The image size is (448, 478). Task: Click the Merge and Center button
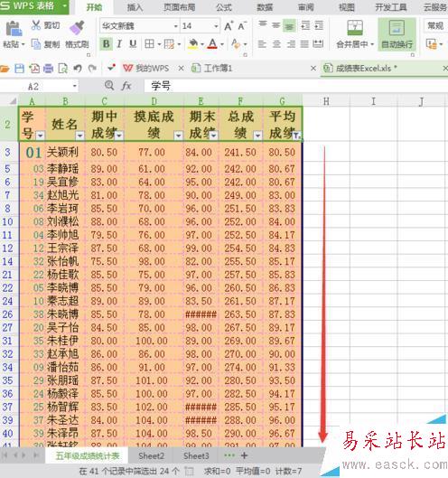(355, 34)
